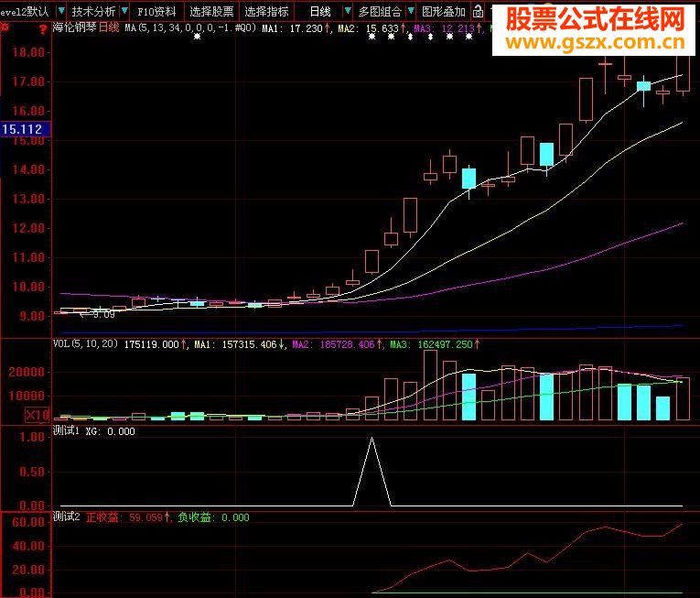
Task: Click the XG signal spike peak
Action: pos(372,438)
